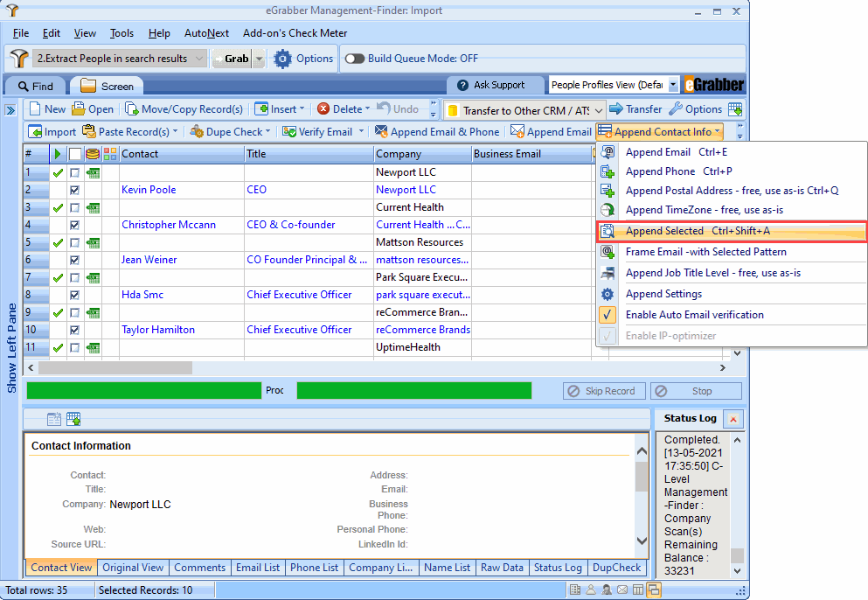Click the Dupe Check toolbar icon

point(197,132)
